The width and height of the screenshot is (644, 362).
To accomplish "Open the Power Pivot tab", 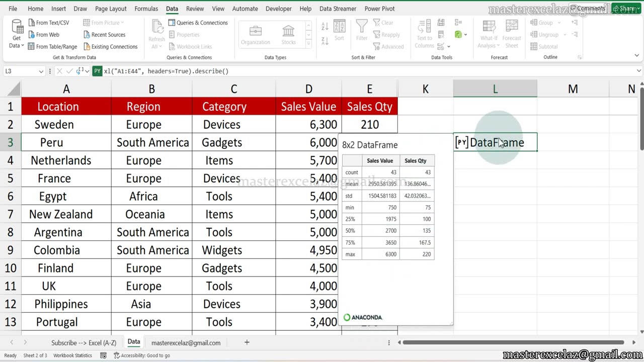I will [x=379, y=9].
